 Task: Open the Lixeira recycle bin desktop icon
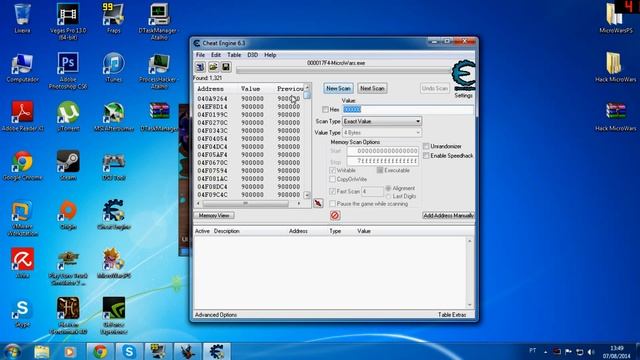click(x=22, y=18)
